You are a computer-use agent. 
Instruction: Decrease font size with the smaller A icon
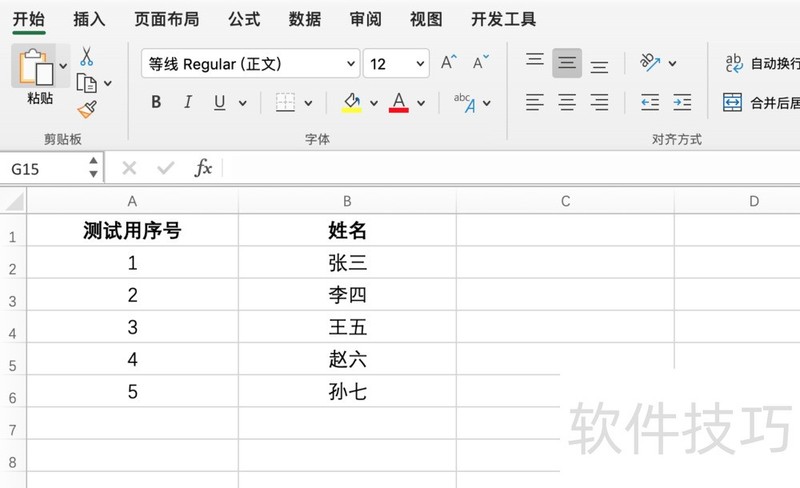tap(480, 62)
